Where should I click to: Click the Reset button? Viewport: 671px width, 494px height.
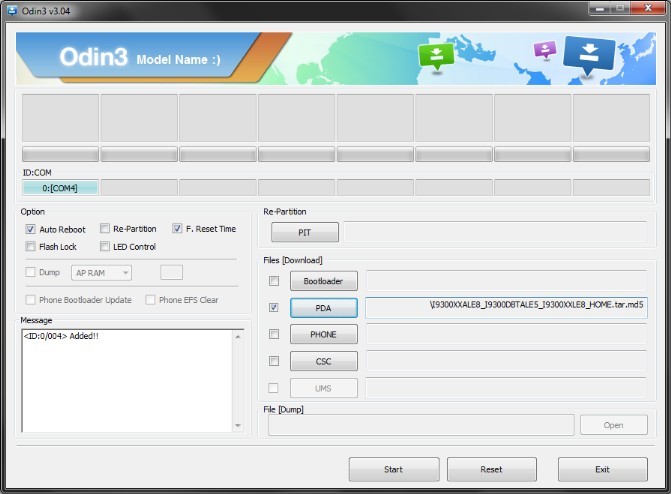point(491,469)
